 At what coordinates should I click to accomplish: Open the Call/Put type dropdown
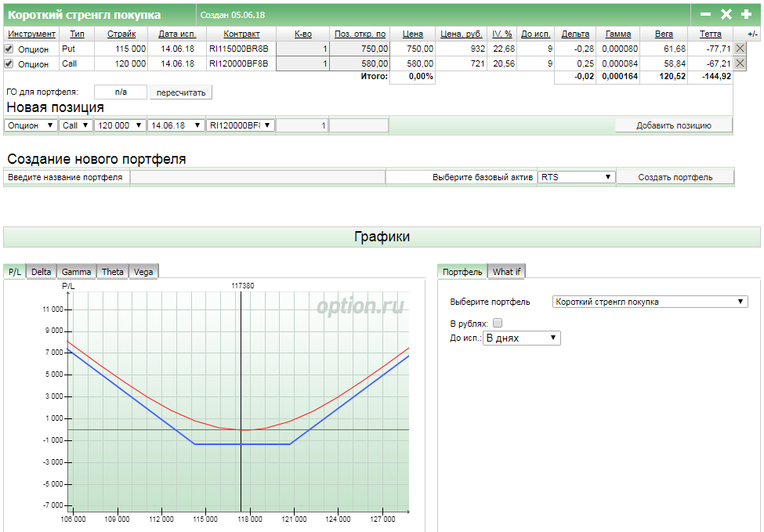(x=75, y=125)
